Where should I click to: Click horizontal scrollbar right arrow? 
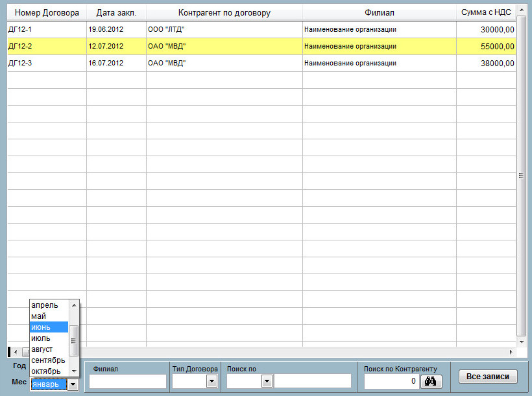click(x=511, y=353)
